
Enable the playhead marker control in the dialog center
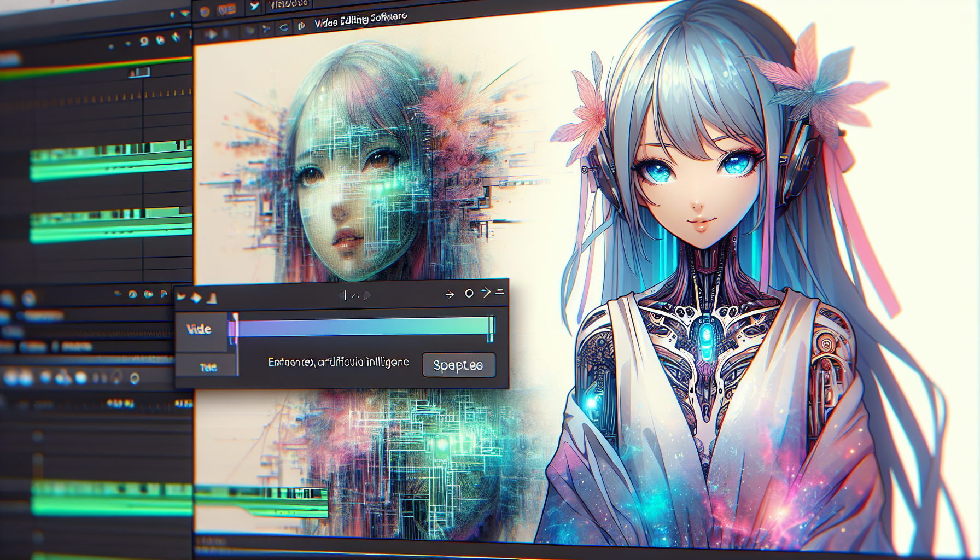tap(357, 295)
